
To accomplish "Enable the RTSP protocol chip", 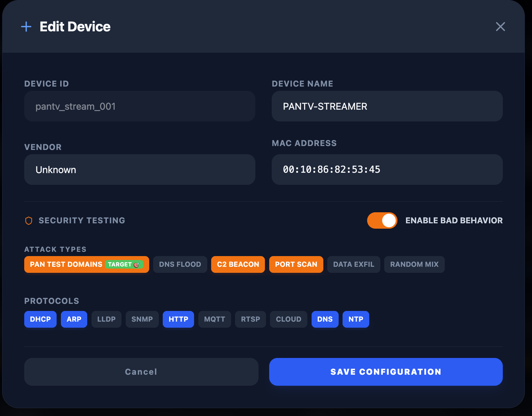I will coord(250,319).
